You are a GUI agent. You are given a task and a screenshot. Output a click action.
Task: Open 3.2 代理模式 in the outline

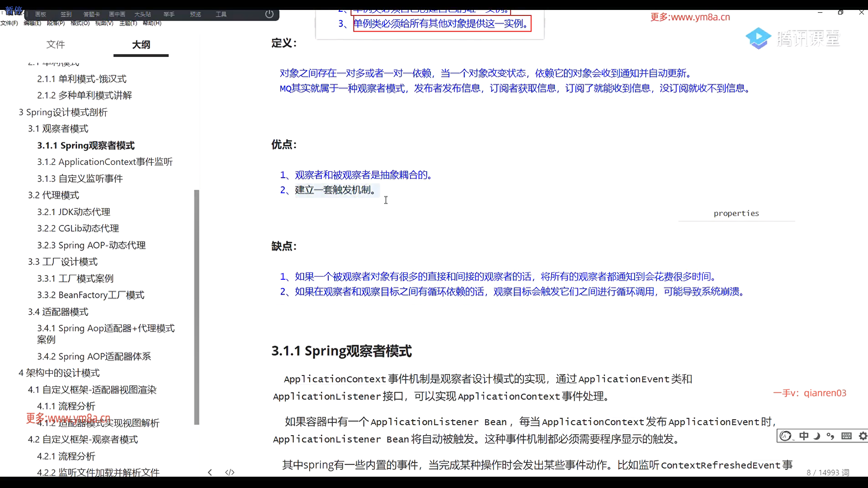[x=53, y=195]
